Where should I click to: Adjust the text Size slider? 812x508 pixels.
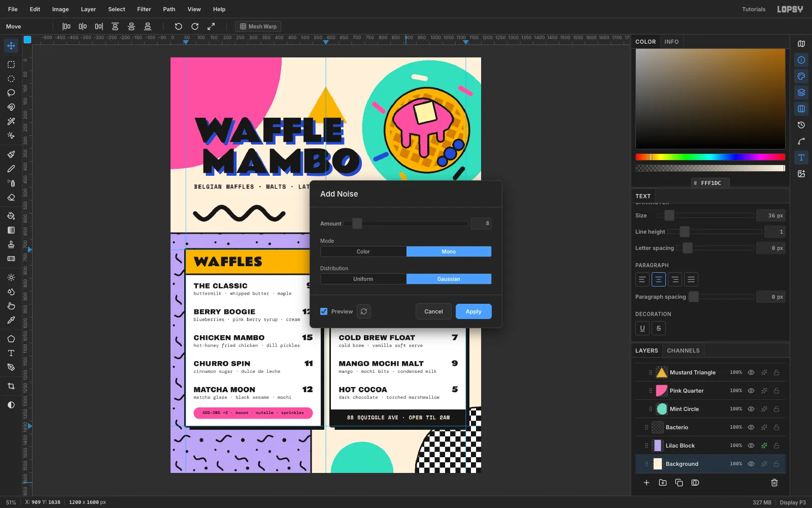pos(706,215)
